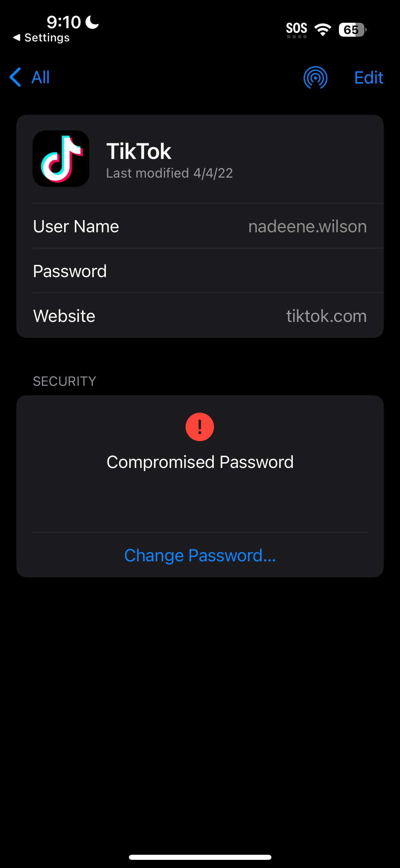Tap the red exclamation warning icon
The height and width of the screenshot is (868, 400).
tap(200, 427)
